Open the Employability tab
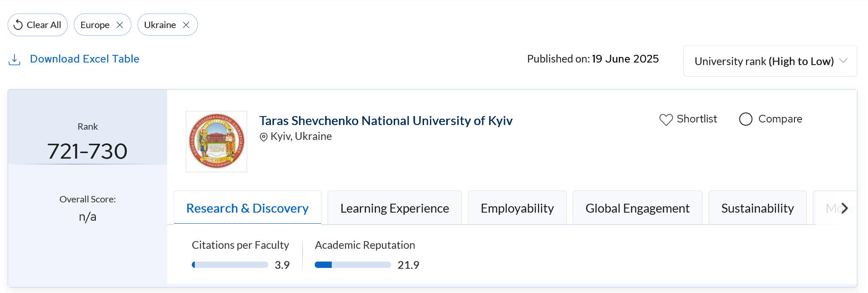 click(x=517, y=208)
